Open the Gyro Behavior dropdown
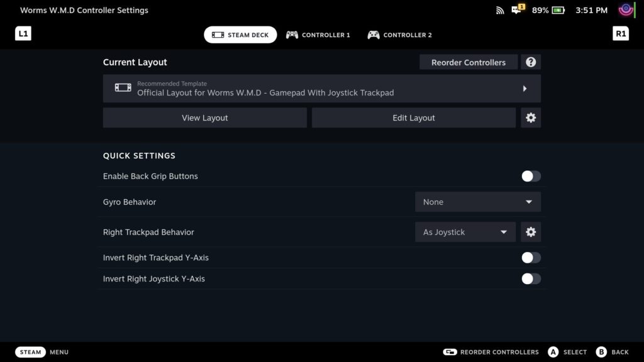The width and height of the screenshot is (644, 362). pyautogui.click(x=478, y=202)
